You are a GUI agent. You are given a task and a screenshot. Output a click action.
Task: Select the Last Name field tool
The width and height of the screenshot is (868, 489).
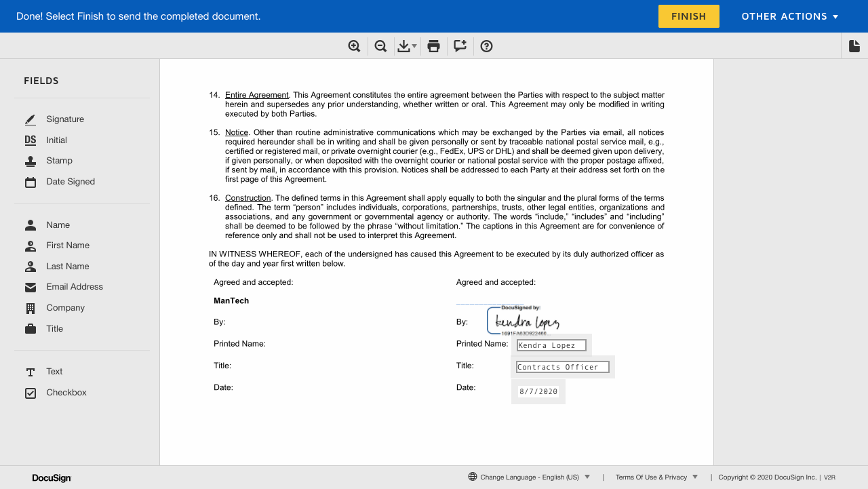(68, 266)
